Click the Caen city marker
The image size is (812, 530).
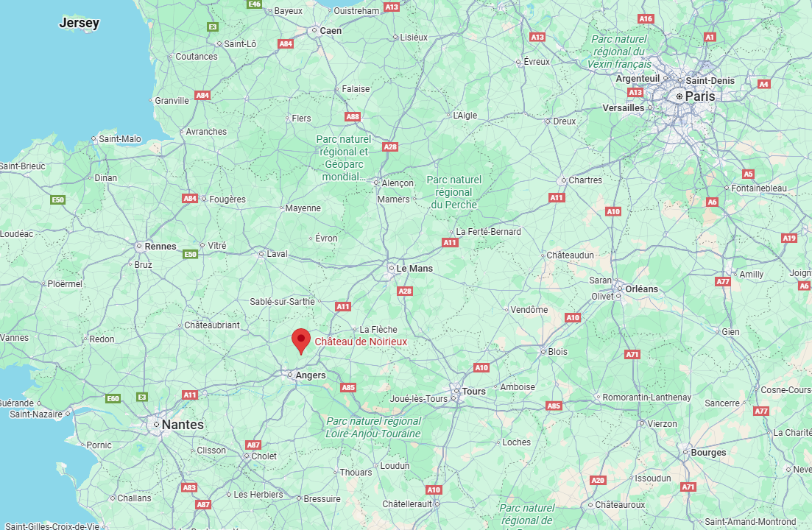314,30
